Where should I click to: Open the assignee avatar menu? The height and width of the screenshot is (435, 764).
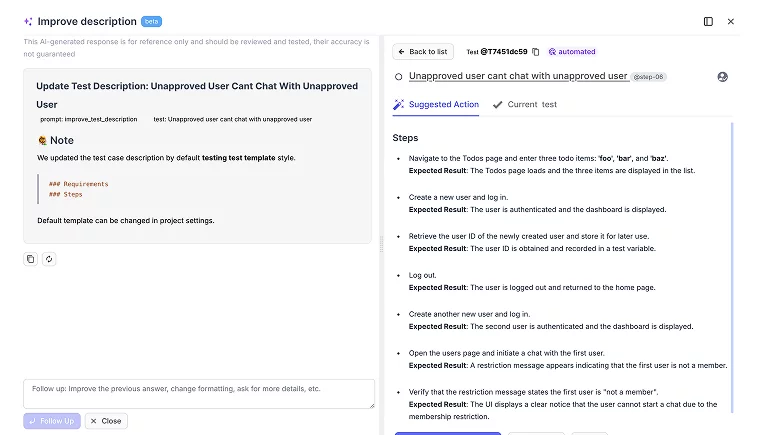(723, 76)
